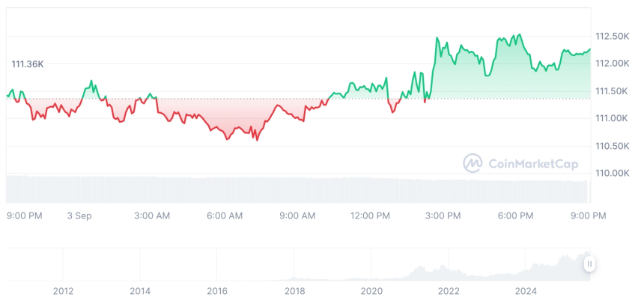644x300 pixels.
Task: Select 2022 on the navigator timeline
Action: pos(449,290)
